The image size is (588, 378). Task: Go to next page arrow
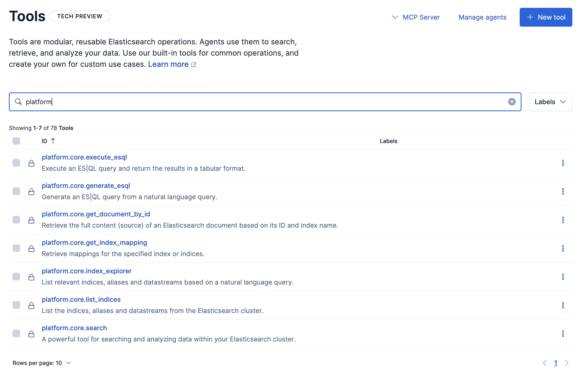pyautogui.click(x=567, y=363)
